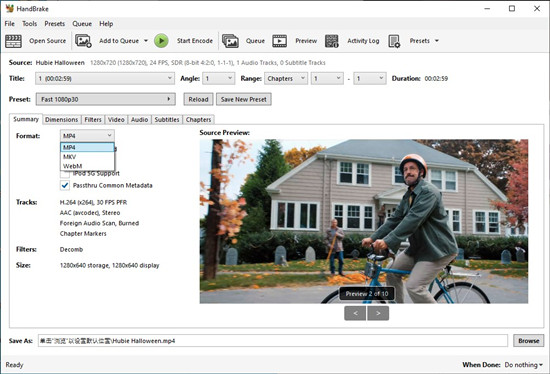
Task: Click the Duration 00:02:59 value
Action: 436,79
